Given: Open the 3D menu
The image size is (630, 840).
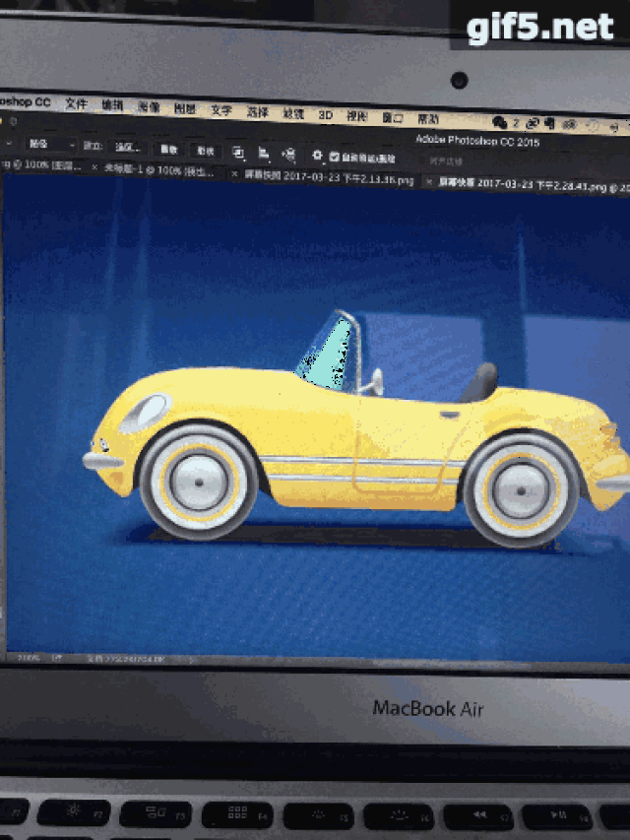Looking at the screenshot, I should tap(325, 115).
